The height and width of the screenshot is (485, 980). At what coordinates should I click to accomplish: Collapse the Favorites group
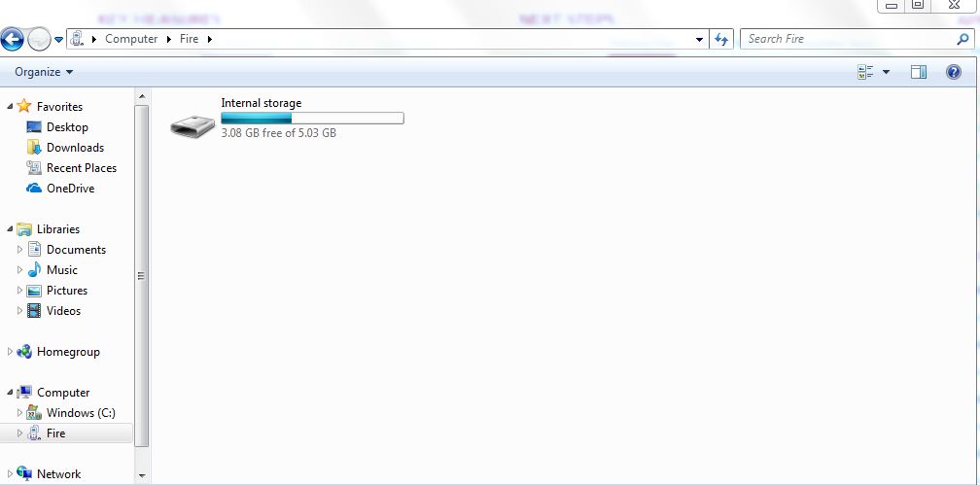(x=10, y=107)
